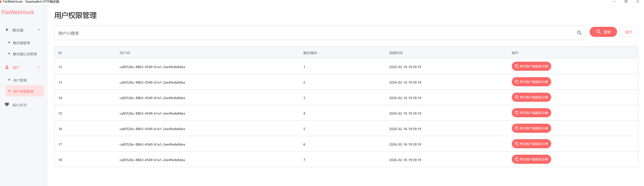This screenshot has width=644, height=186.
Task: Click the magnifier icon inside search field
Action: point(579,33)
